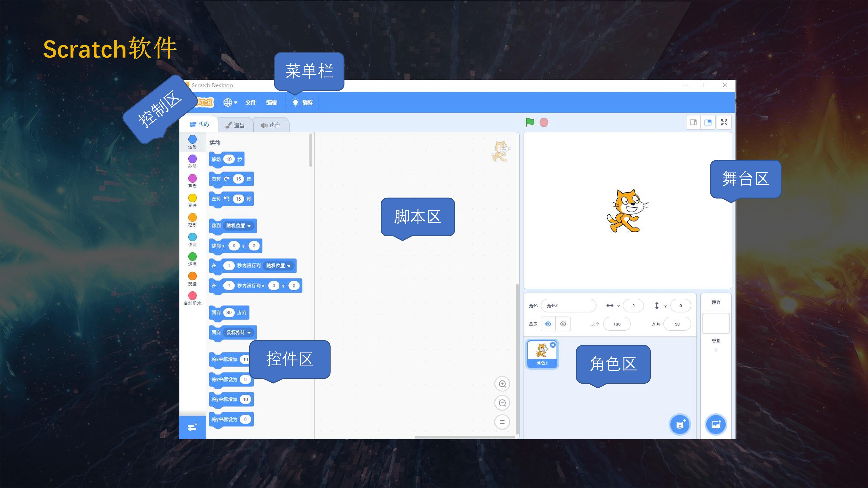The width and height of the screenshot is (868, 488).
Task: Choose a new backdrop button
Action: [x=716, y=424]
